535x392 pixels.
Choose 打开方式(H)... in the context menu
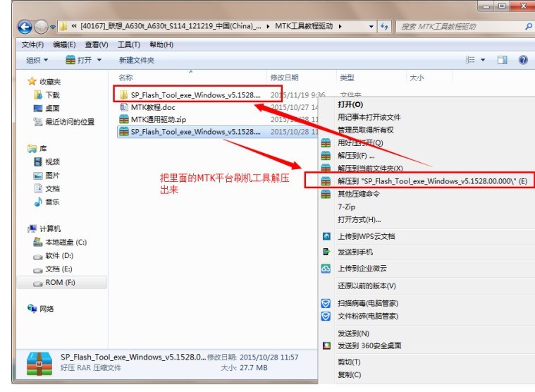(359, 219)
